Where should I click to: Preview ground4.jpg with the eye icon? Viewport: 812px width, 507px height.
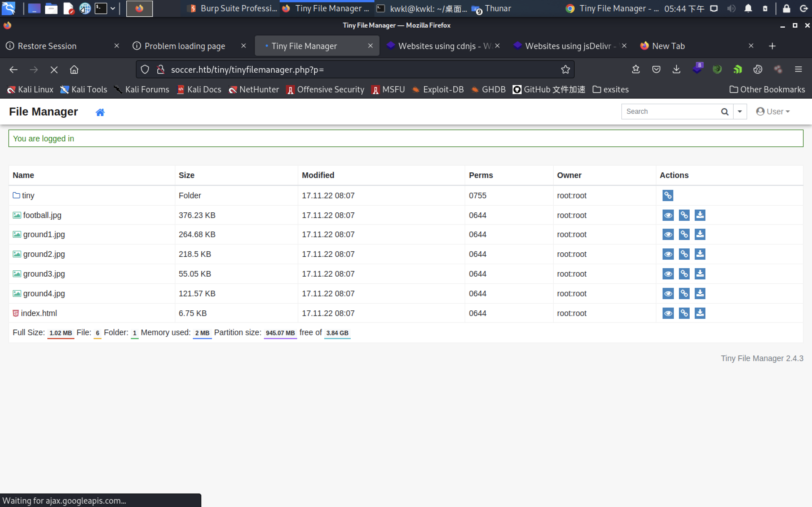click(668, 293)
